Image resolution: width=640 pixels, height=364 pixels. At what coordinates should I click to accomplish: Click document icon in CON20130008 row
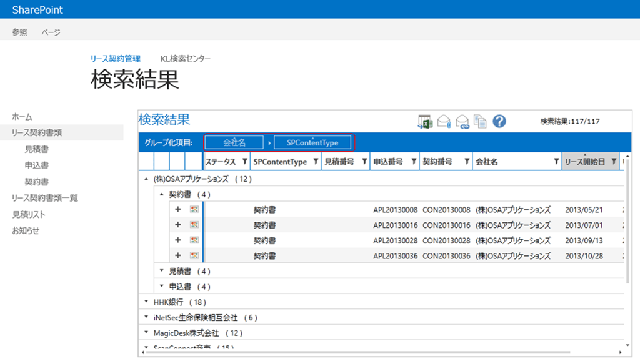[x=194, y=209]
